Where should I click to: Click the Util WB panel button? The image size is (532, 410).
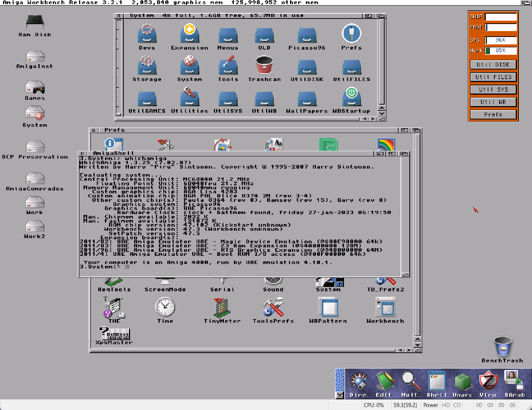493,102
